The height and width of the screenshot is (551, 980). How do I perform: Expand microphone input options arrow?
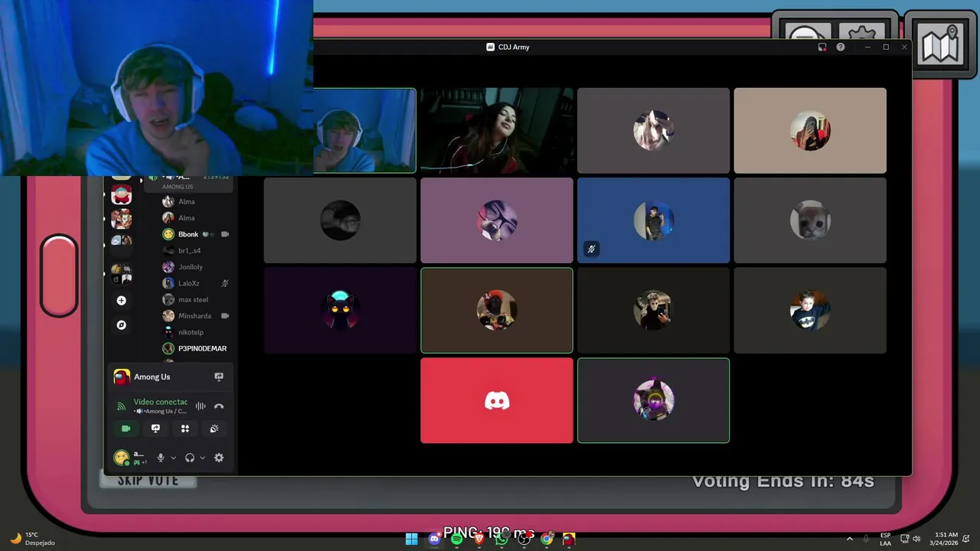(173, 458)
